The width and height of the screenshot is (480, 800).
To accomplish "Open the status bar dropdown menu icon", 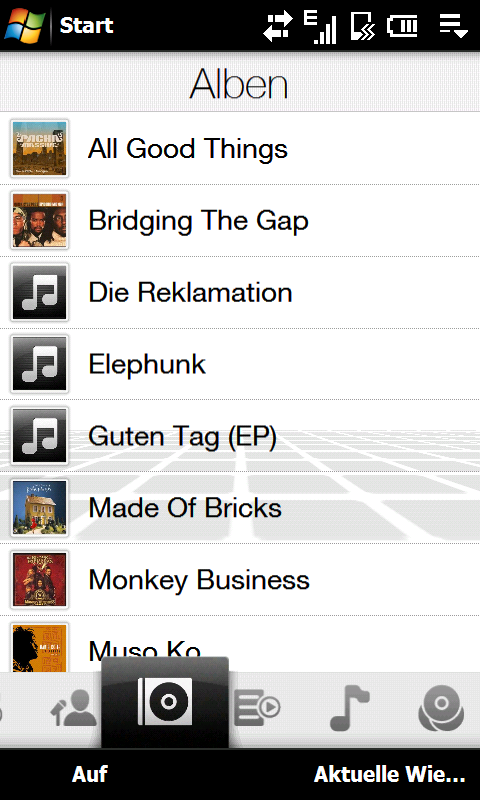I will click(x=453, y=26).
